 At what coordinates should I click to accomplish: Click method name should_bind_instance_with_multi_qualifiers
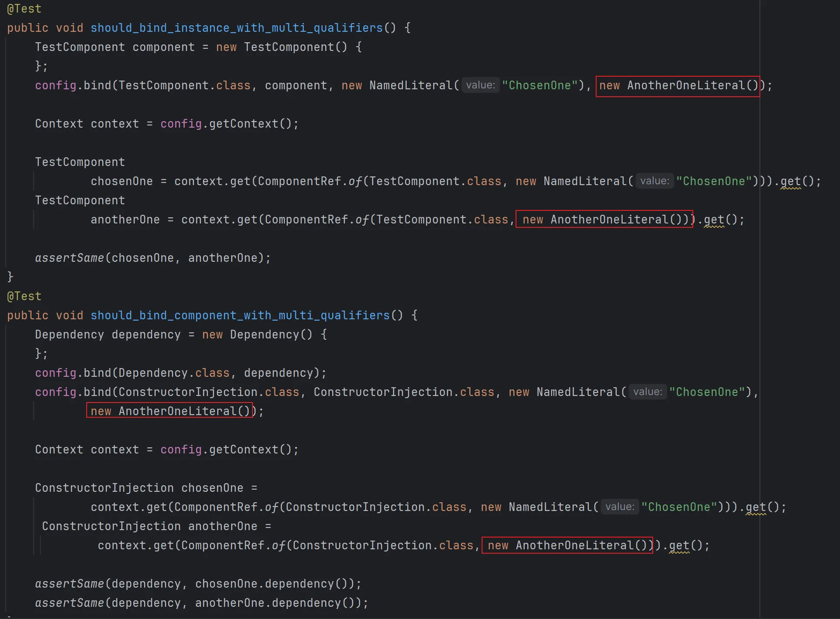point(236,28)
